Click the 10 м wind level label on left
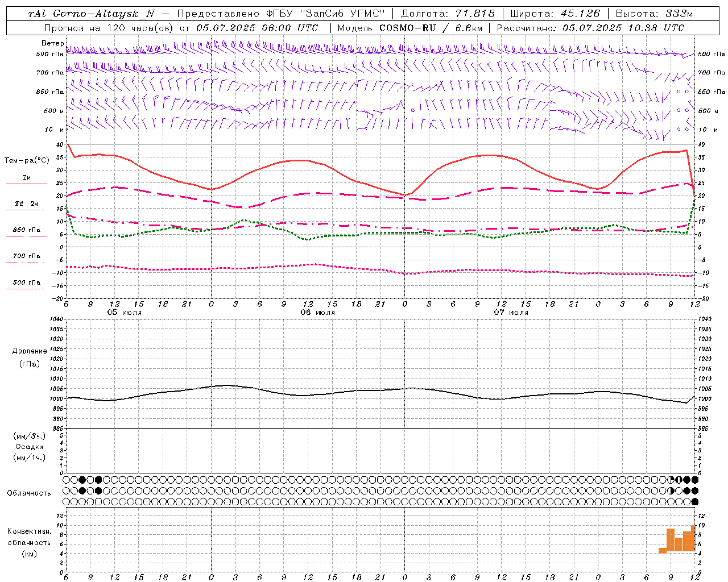 pyautogui.click(x=55, y=130)
